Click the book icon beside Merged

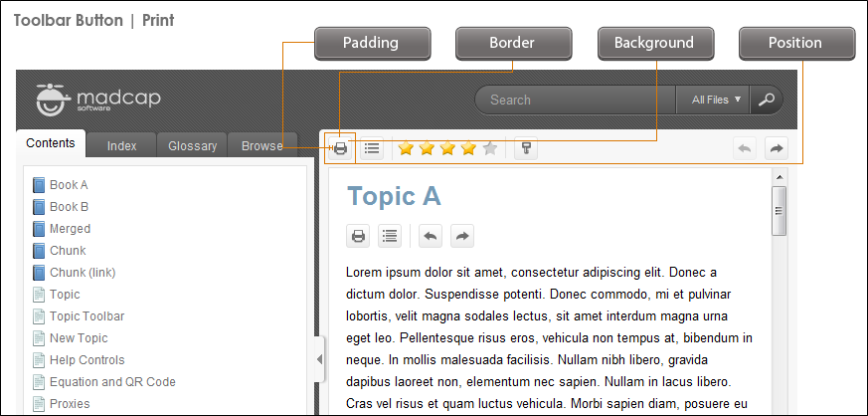38,229
